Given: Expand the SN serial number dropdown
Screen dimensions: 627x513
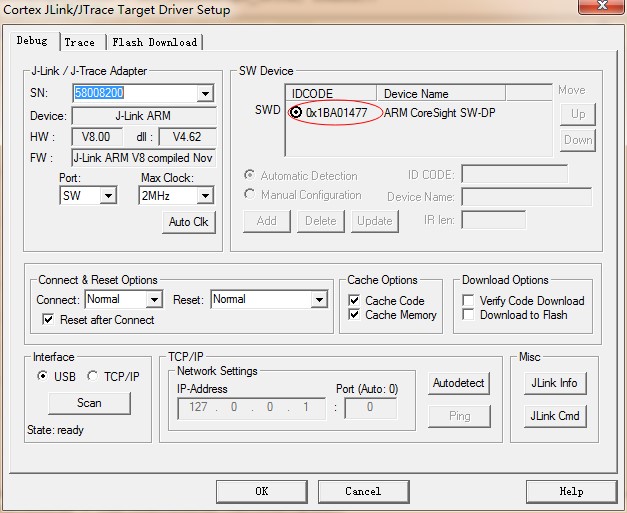Looking at the screenshot, I should (205, 93).
